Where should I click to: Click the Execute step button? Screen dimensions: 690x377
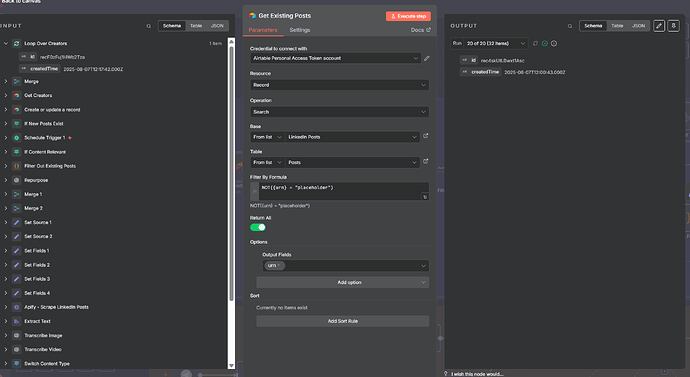click(408, 16)
